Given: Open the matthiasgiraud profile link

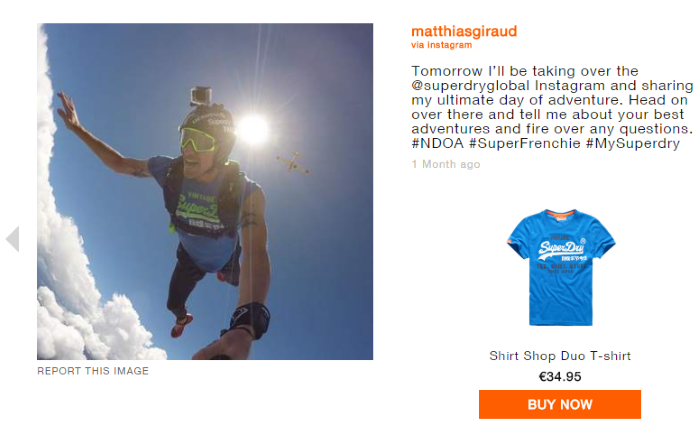Looking at the screenshot, I should 464,31.
